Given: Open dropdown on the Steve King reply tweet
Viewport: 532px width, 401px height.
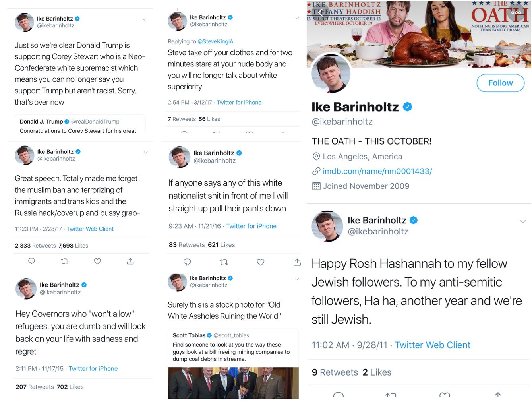Looking at the screenshot, I should pyautogui.click(x=297, y=18).
